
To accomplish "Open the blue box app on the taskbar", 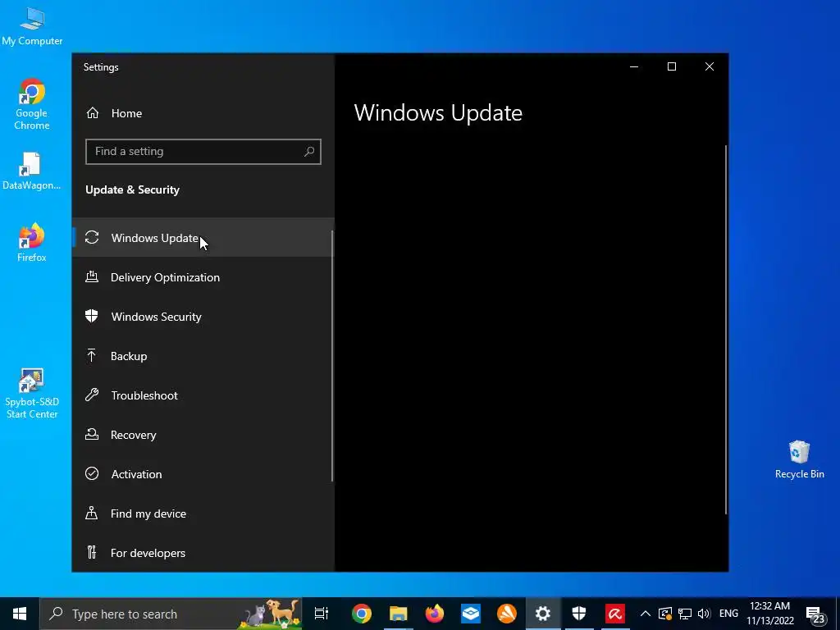I will [x=470, y=614].
